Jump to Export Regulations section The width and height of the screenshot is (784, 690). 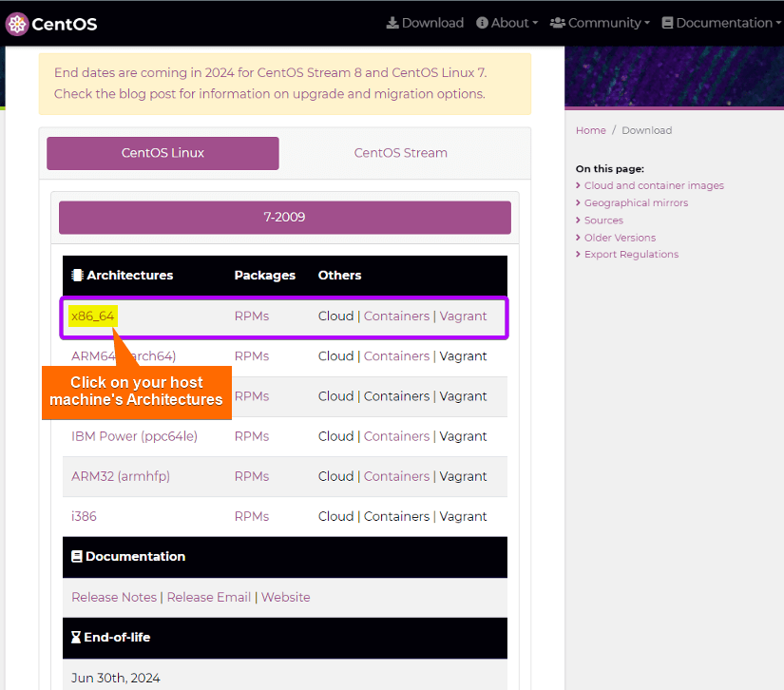631,255
